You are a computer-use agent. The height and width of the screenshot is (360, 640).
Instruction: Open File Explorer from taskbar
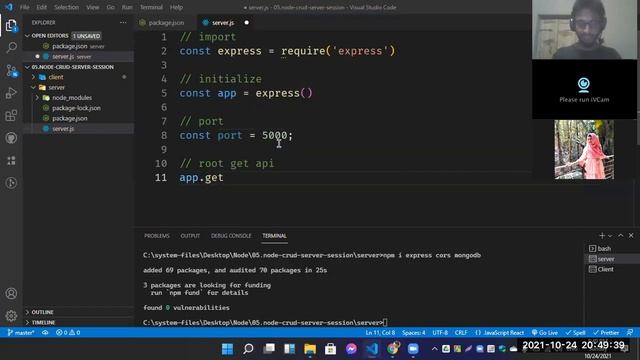point(310,349)
